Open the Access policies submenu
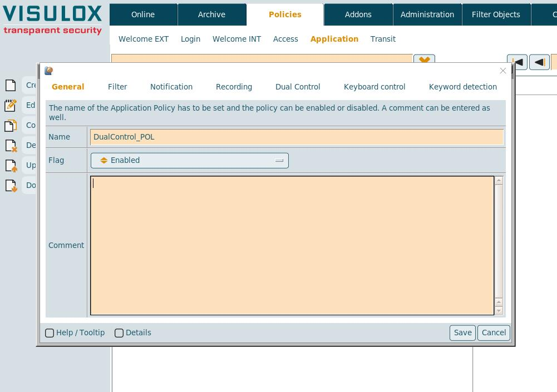Viewport: 557px width, 392px height. pos(285,39)
